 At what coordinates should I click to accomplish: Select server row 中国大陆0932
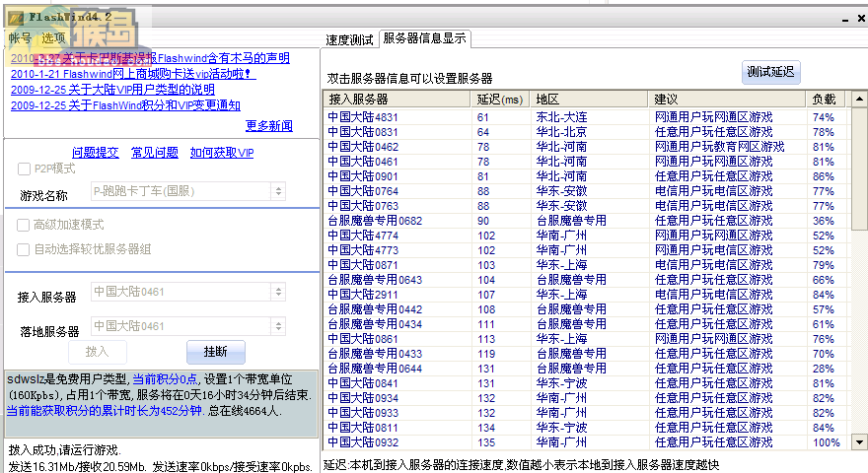click(586, 442)
